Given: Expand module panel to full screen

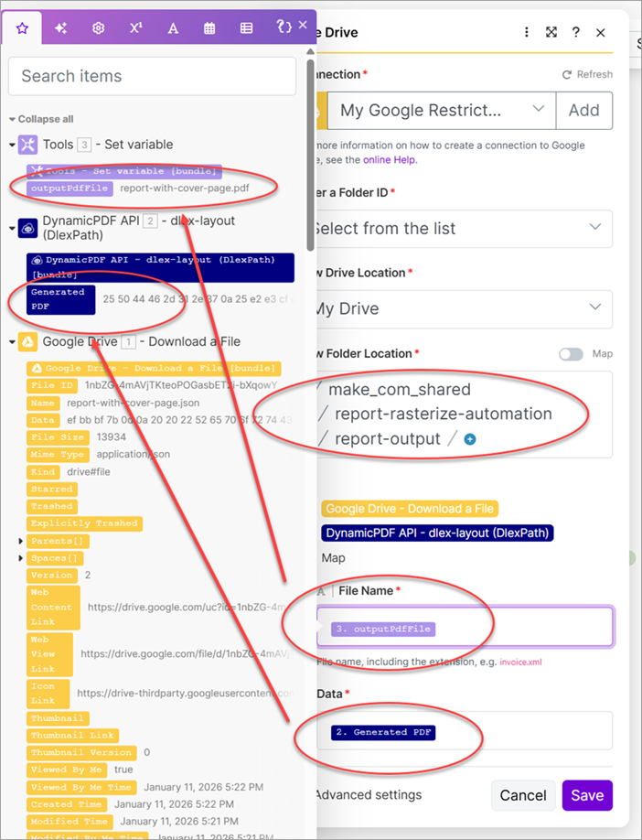Looking at the screenshot, I should pyautogui.click(x=551, y=32).
